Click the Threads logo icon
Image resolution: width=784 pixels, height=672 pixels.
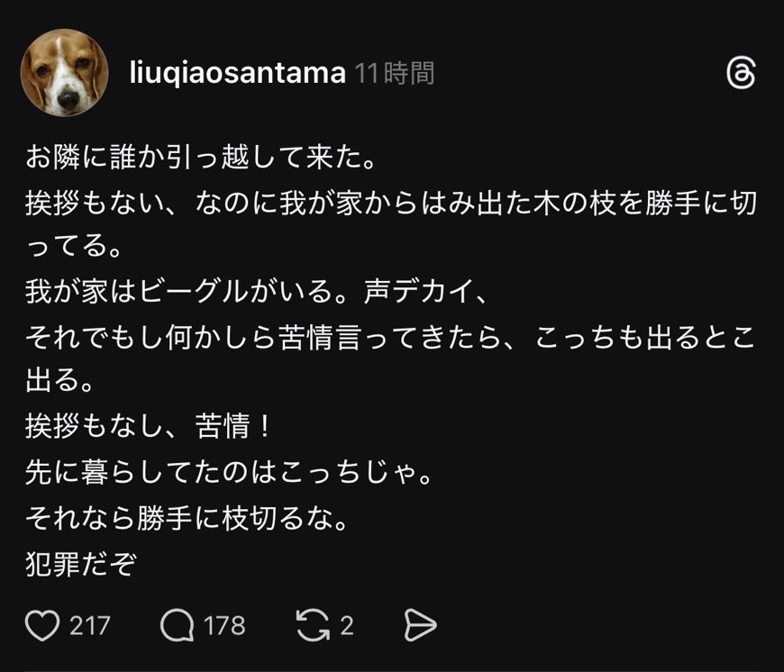coord(740,74)
